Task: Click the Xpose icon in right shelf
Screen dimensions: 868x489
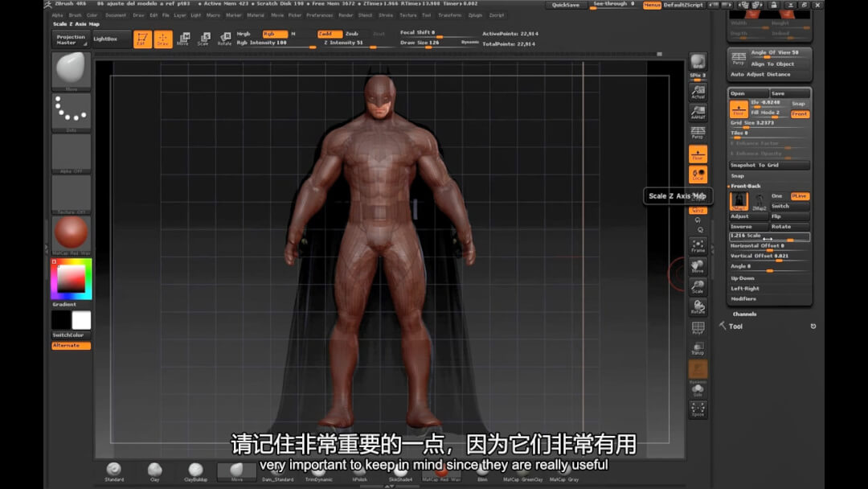Action: point(698,410)
